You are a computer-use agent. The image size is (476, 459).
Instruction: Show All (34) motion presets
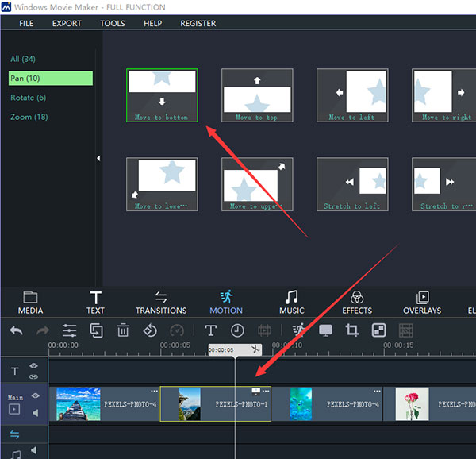[23, 59]
